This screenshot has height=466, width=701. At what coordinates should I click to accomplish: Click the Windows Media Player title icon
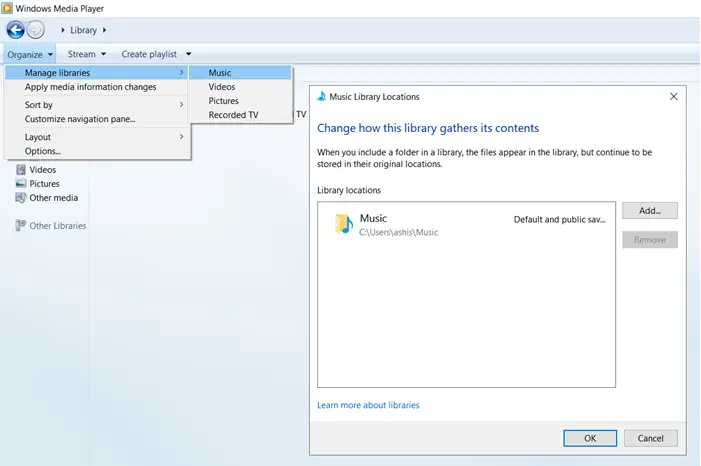click(7, 8)
